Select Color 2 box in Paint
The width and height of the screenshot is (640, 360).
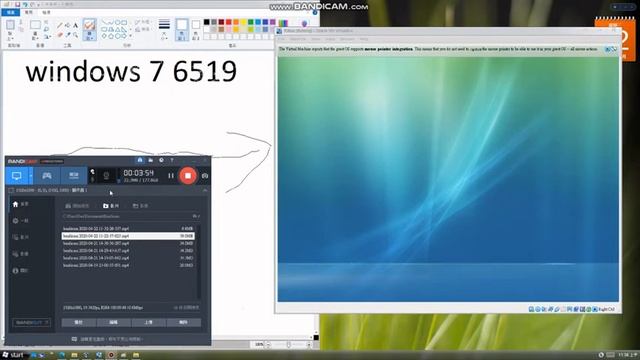tap(196, 29)
